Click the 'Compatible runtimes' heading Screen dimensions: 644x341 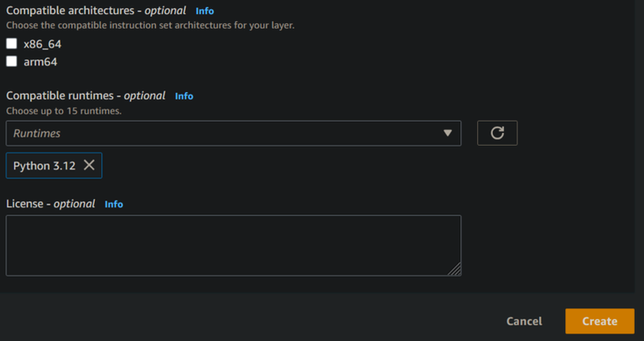tap(63, 96)
